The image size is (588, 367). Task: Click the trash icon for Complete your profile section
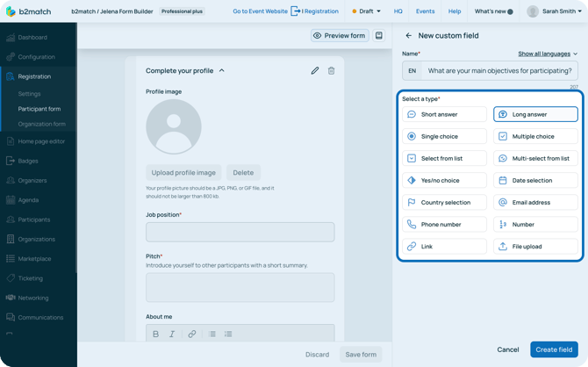tap(331, 70)
